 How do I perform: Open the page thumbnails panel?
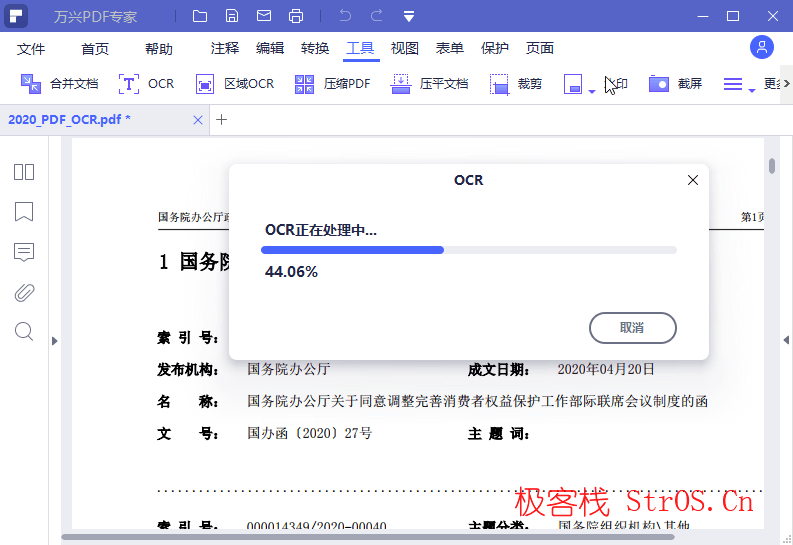[24, 172]
